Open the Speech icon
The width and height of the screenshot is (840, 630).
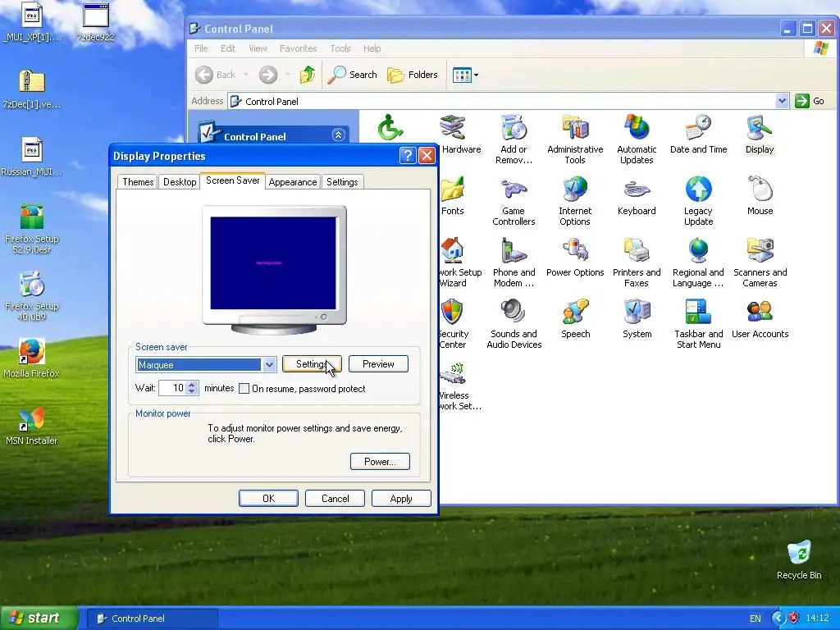click(x=575, y=319)
